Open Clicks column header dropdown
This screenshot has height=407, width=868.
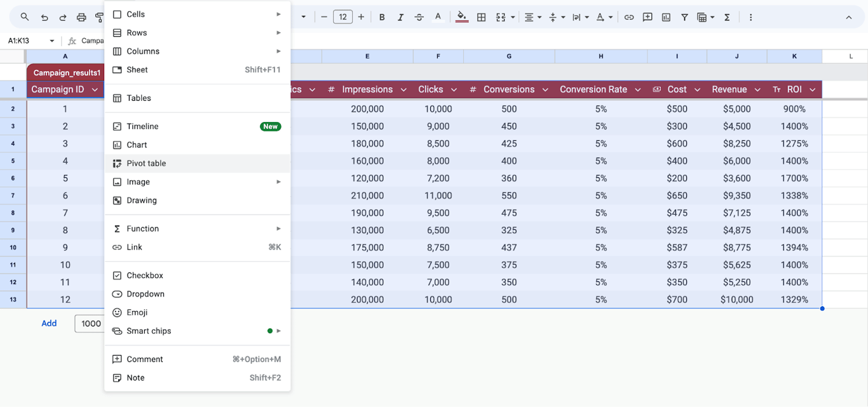click(454, 90)
